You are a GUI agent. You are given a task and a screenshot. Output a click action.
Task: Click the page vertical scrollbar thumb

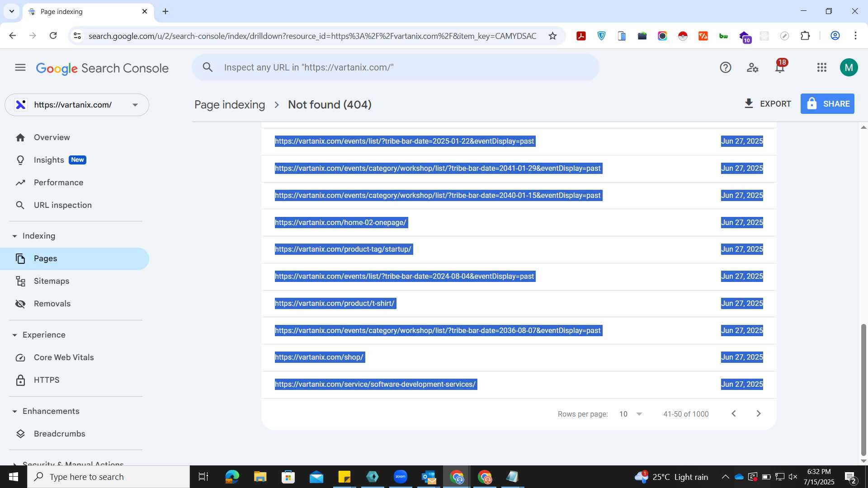coord(863,389)
